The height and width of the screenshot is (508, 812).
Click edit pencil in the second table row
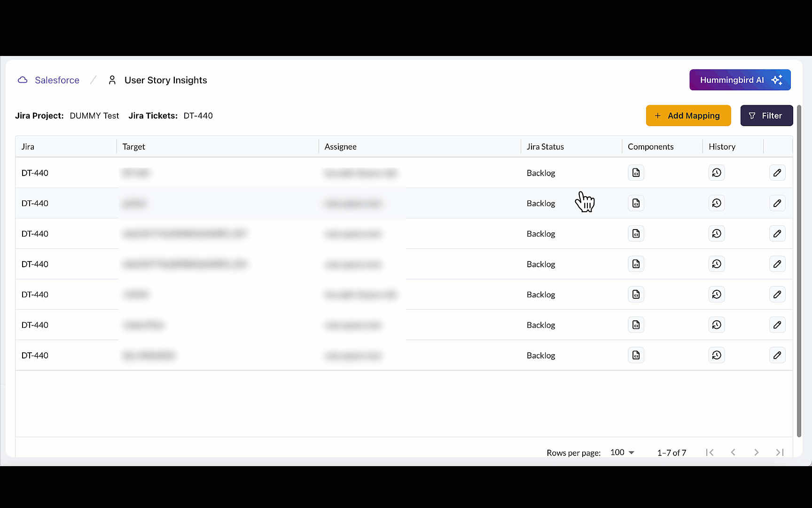777,203
